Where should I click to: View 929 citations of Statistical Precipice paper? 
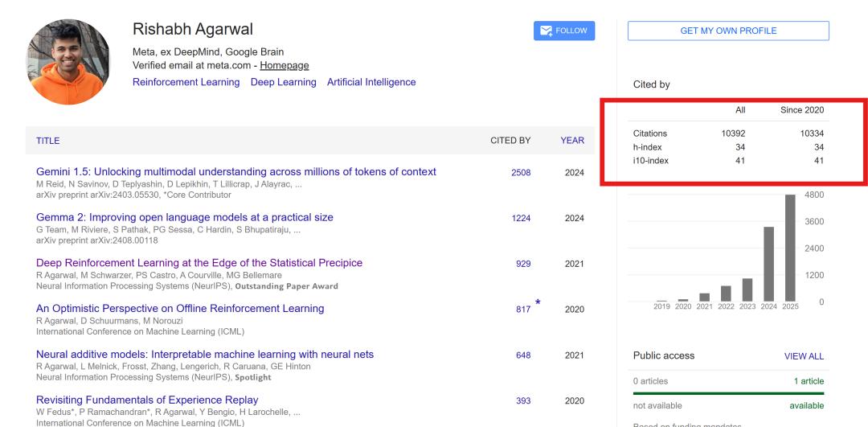pos(522,264)
